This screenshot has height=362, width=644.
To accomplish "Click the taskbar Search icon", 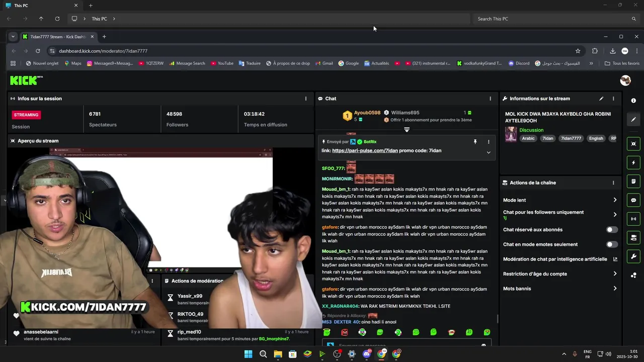I will pos(263,354).
